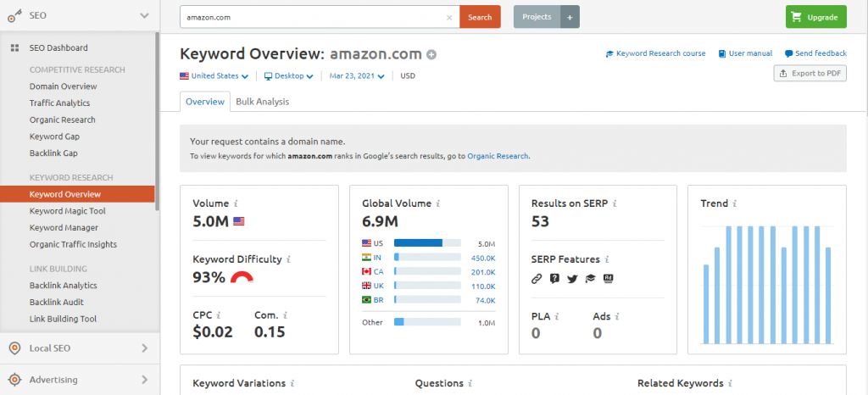868x395 pixels.
Task: Switch to the Overview tab
Action: click(205, 102)
